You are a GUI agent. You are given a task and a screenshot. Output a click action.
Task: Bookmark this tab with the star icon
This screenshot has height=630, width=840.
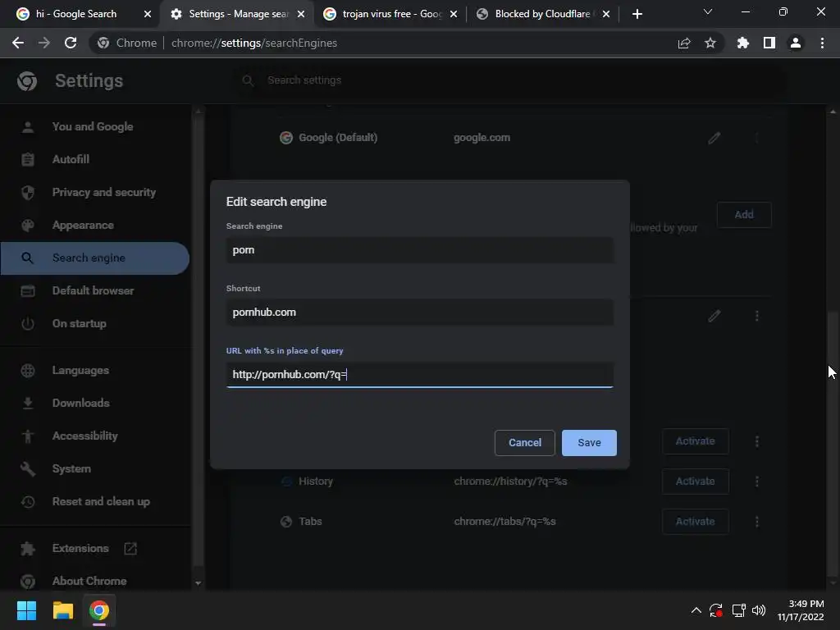coord(710,43)
